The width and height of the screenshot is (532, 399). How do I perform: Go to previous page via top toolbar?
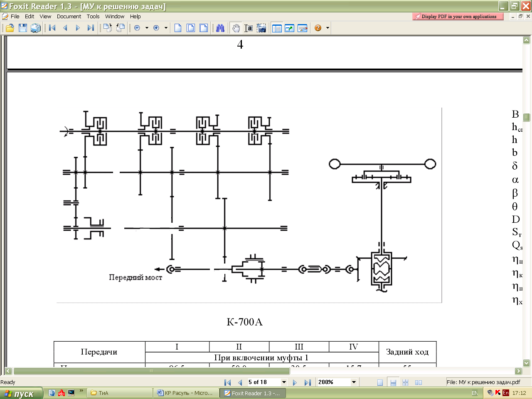coord(65,28)
